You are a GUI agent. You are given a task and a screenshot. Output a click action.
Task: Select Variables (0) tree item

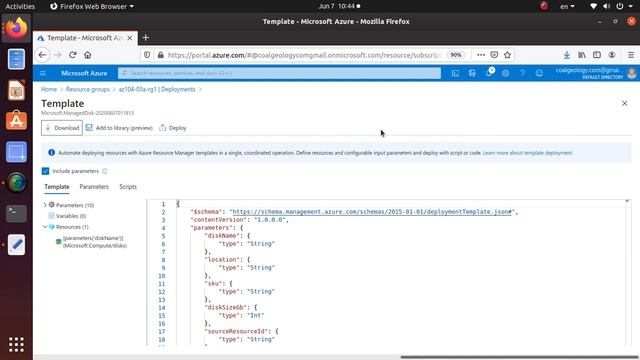(x=71, y=216)
